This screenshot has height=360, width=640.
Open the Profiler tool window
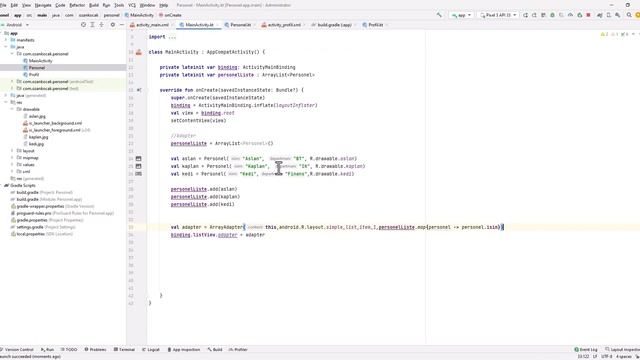coord(238,349)
